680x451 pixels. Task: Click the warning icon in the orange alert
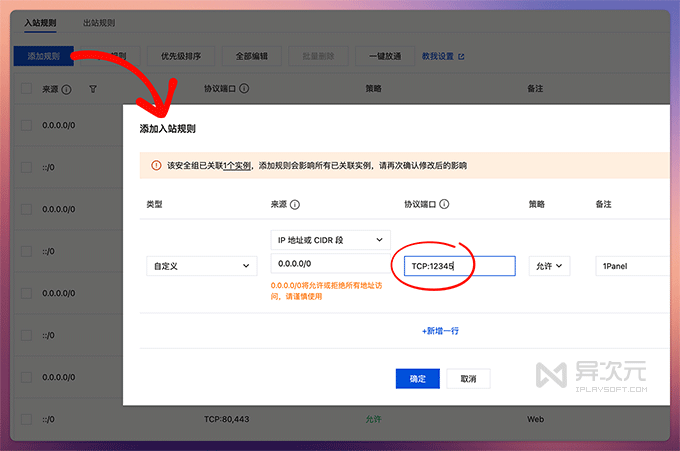coord(156,165)
